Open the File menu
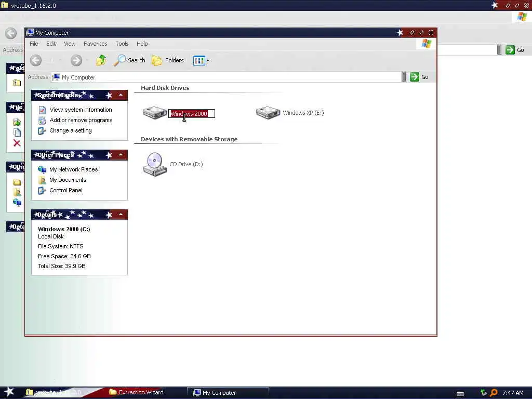Viewport: 532px width, 399px height. pyautogui.click(x=34, y=44)
